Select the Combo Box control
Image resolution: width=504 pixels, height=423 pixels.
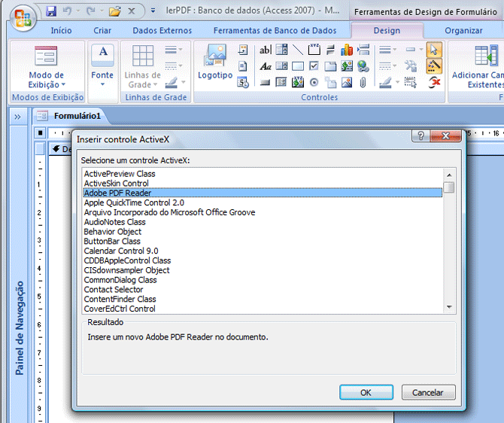[x=281, y=50]
